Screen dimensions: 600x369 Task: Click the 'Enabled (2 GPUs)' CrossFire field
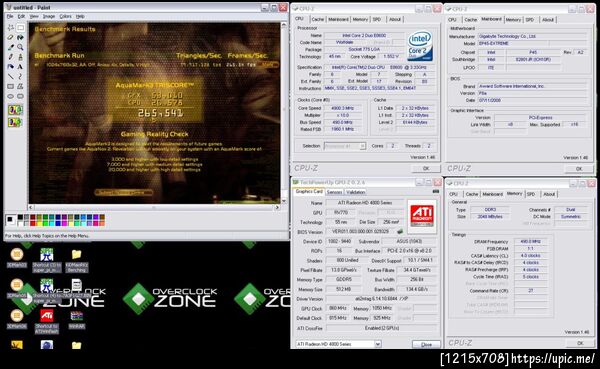[x=382, y=328]
